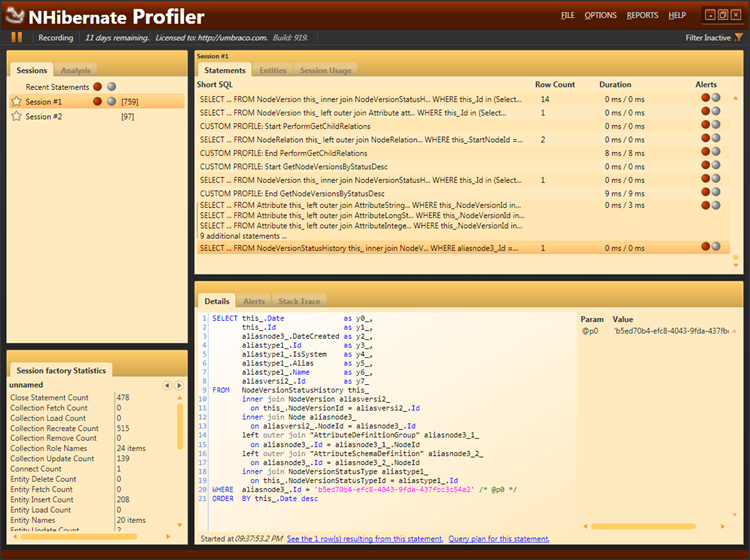The width and height of the screenshot is (750, 560).
Task: Click red alert dot on End GetNodeVersionsByStatusDesc row
Action: point(706,192)
